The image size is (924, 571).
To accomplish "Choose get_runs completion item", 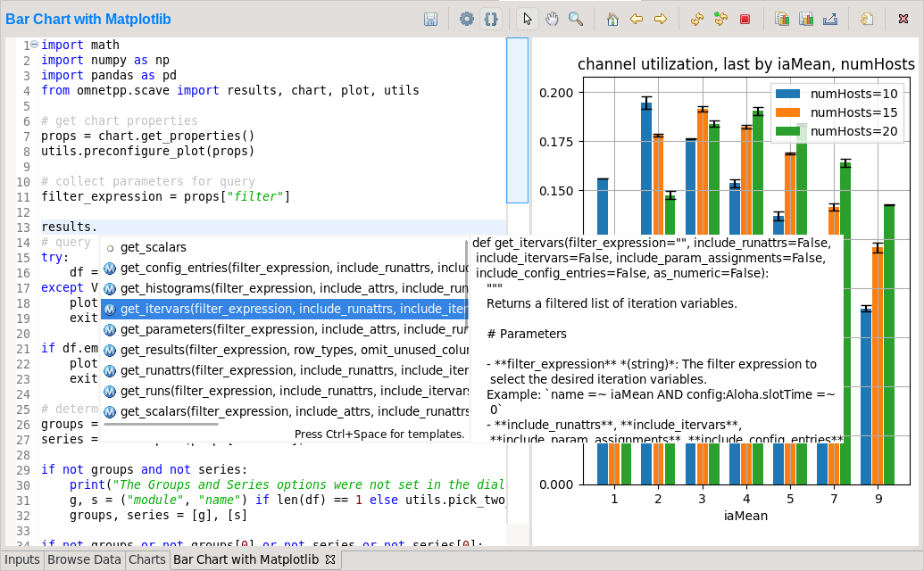I will point(284,391).
